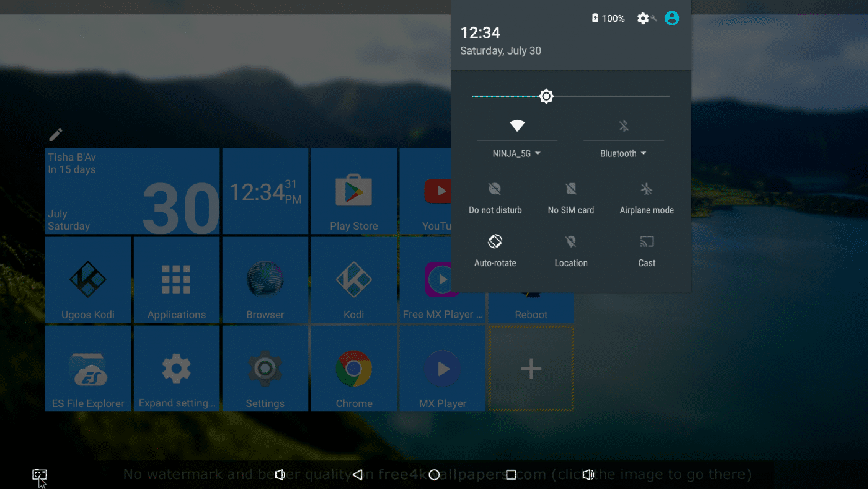The image size is (868, 489).
Task: Click the brightness slider handle
Action: click(546, 96)
